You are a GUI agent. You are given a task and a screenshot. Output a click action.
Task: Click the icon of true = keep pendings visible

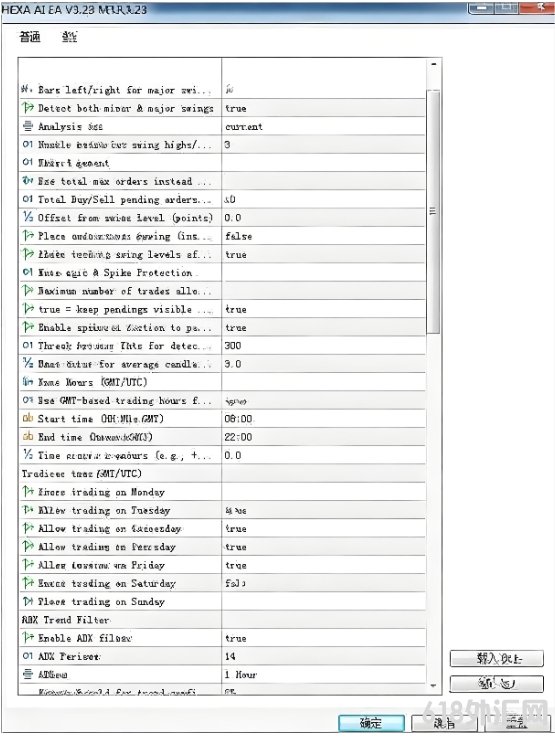[x=28, y=309]
